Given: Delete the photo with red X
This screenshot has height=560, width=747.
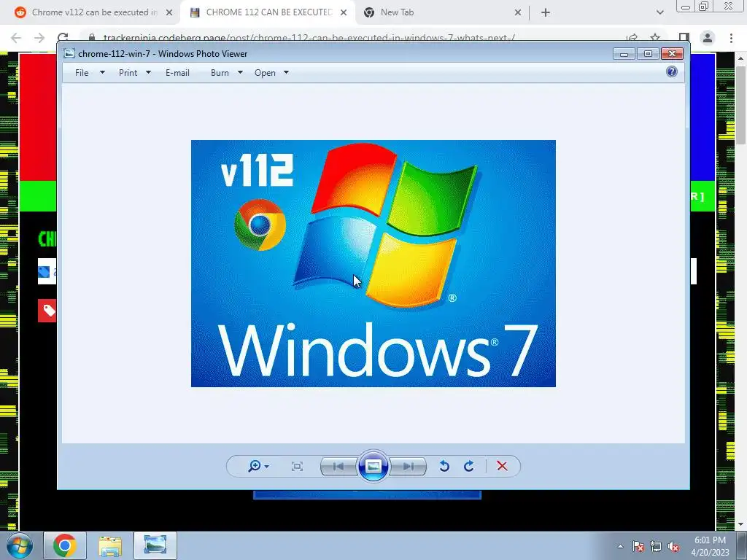Looking at the screenshot, I should click(x=502, y=466).
